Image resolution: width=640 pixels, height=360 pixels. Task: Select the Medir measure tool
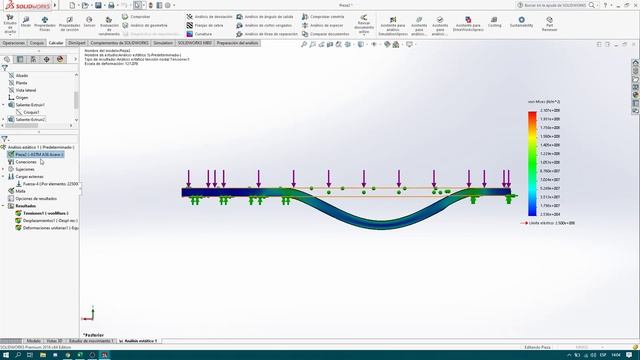26,22
